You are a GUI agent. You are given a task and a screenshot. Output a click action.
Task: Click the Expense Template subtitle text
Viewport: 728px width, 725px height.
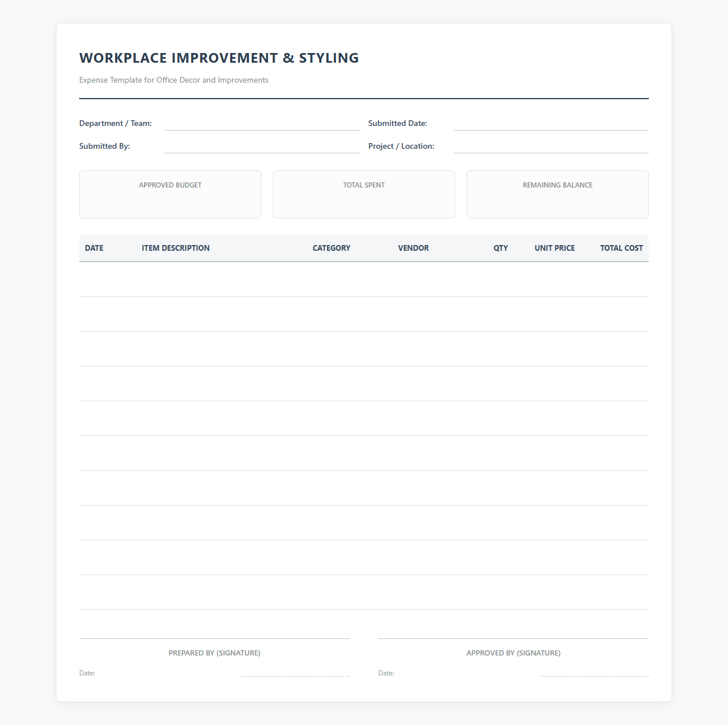[174, 80]
